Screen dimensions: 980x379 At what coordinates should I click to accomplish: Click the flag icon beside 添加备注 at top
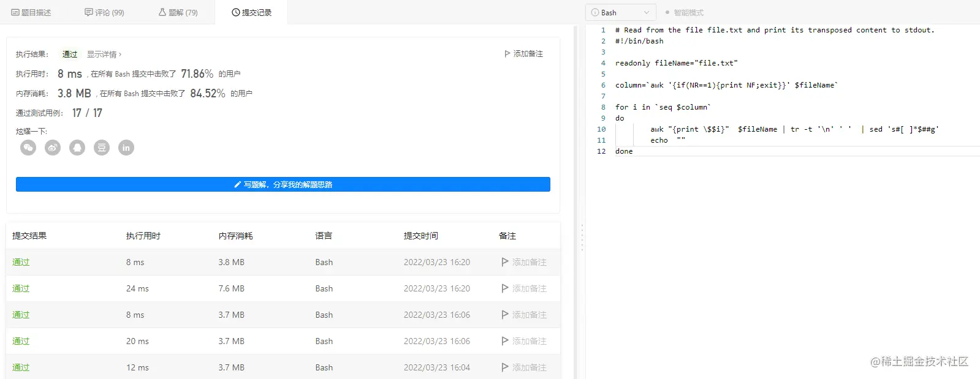pos(507,54)
